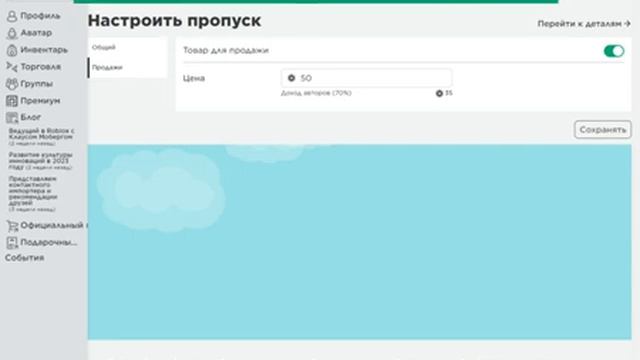Open the Профиль sidebar icon
This screenshot has height=360, width=640.
[x=12, y=16]
